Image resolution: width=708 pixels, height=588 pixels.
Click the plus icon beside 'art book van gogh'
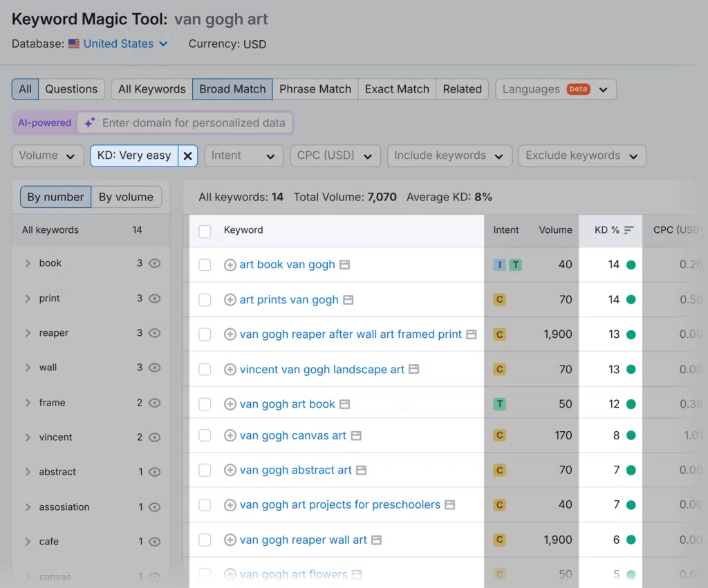230,265
